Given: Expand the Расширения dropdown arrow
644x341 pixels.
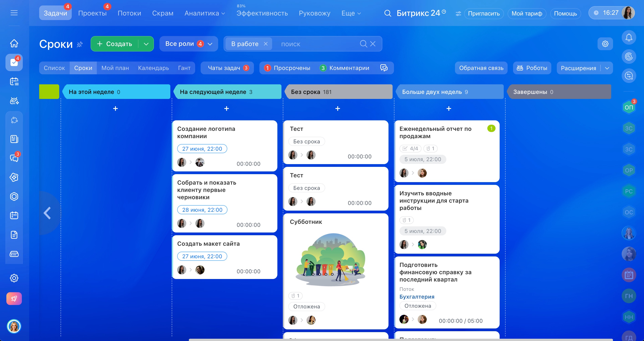Looking at the screenshot, I should point(607,68).
